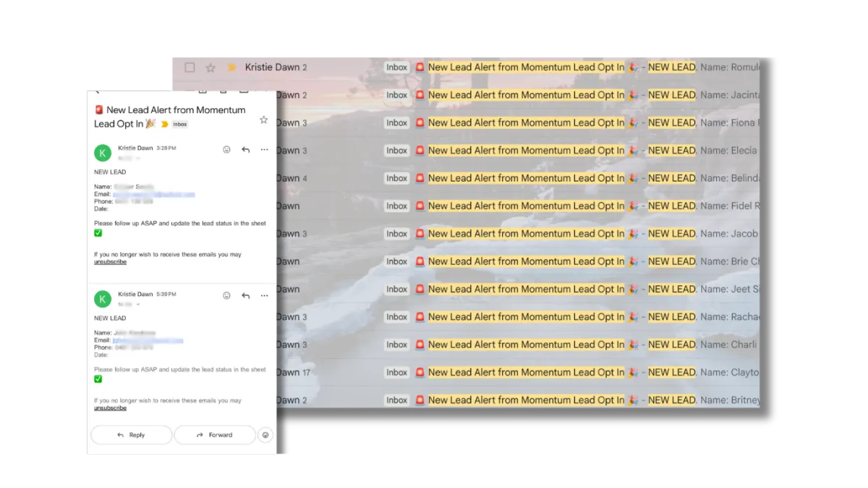Screen dimensions: 868x488
Task: Open the lead email naming Clayto
Action: (518, 372)
